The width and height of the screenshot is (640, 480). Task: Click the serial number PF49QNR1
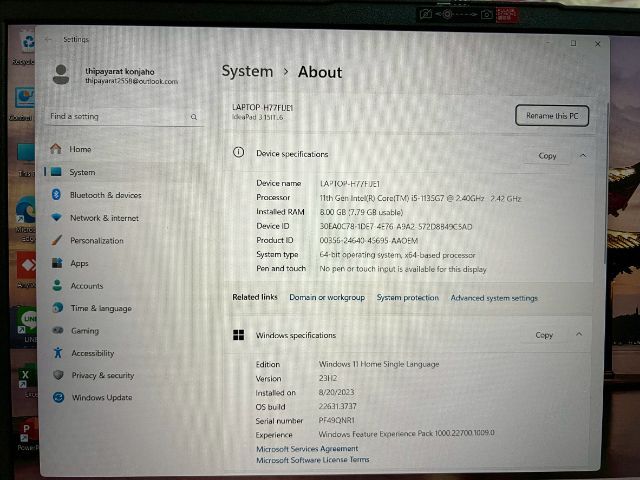pos(336,420)
